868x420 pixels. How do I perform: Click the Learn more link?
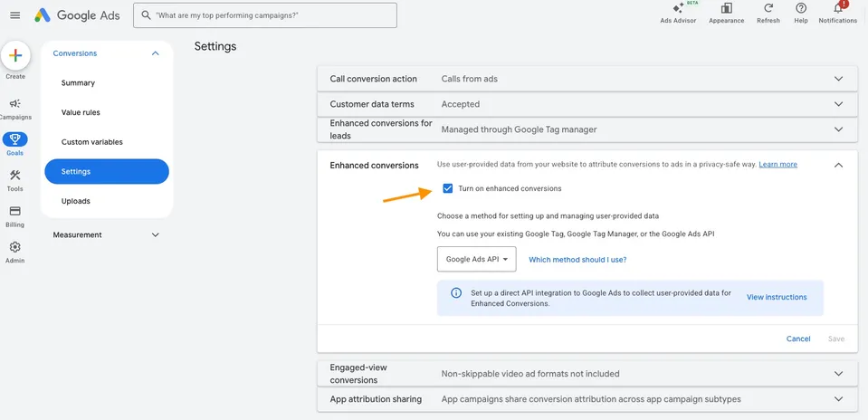tap(777, 165)
